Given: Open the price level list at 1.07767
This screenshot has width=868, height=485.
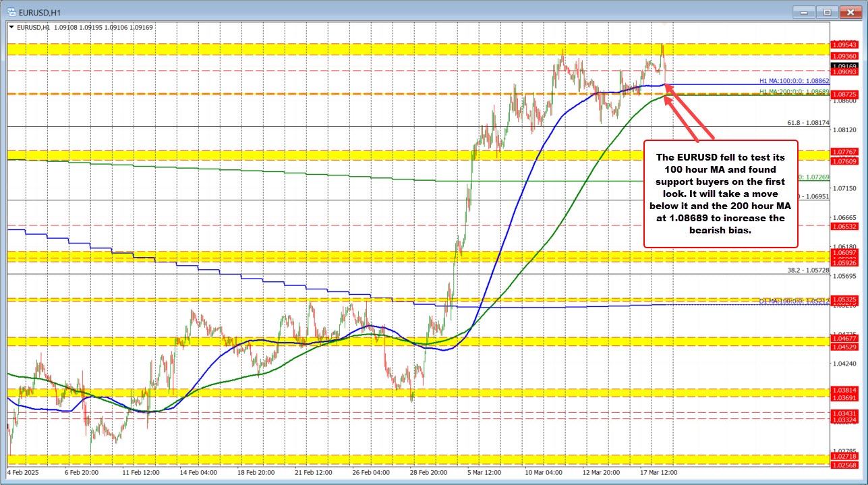Looking at the screenshot, I should (846, 152).
